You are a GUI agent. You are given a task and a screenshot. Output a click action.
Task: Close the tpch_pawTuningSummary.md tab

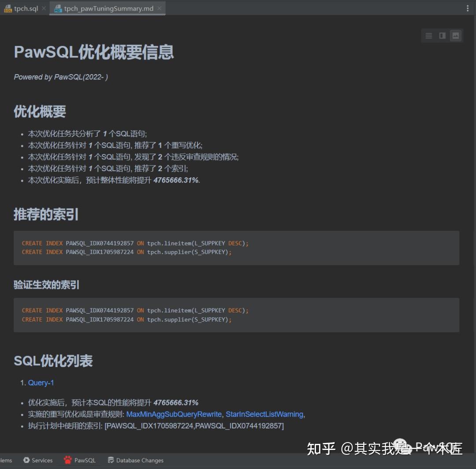[160, 8]
